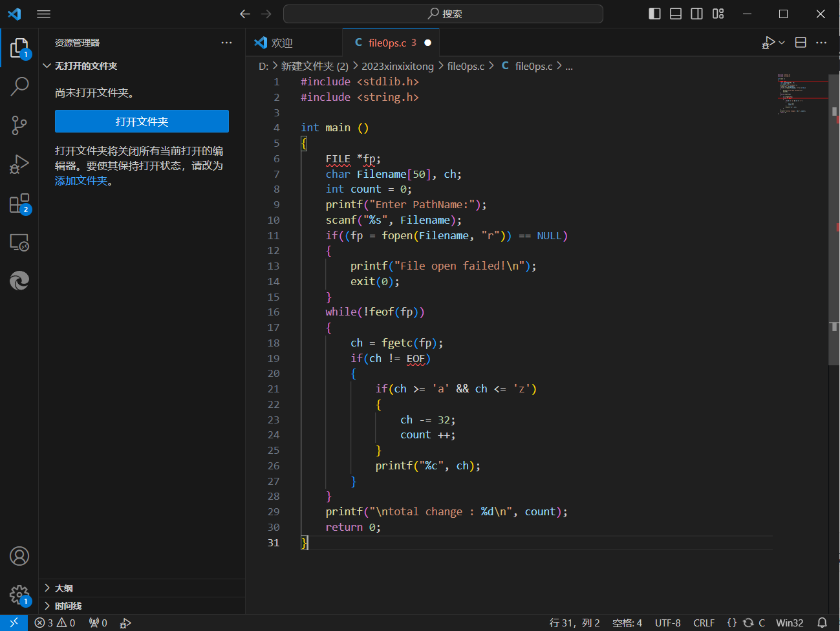Image resolution: width=840 pixels, height=631 pixels.
Task: Click the editor minimap preview
Action: tap(802, 94)
